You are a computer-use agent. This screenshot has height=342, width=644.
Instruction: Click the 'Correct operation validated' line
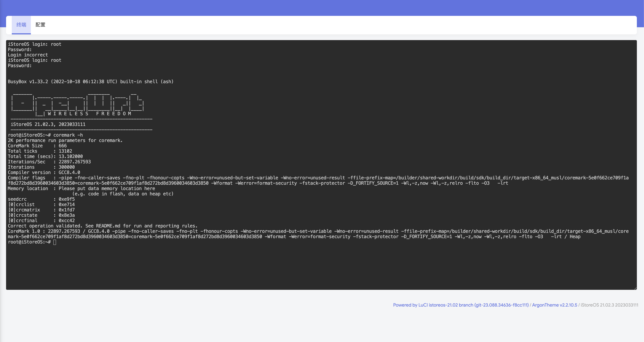(103, 226)
